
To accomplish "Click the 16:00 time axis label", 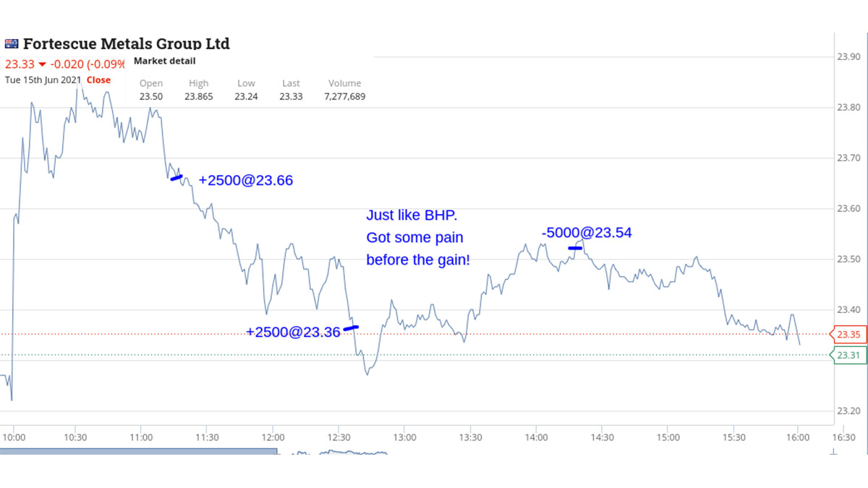I will click(797, 437).
